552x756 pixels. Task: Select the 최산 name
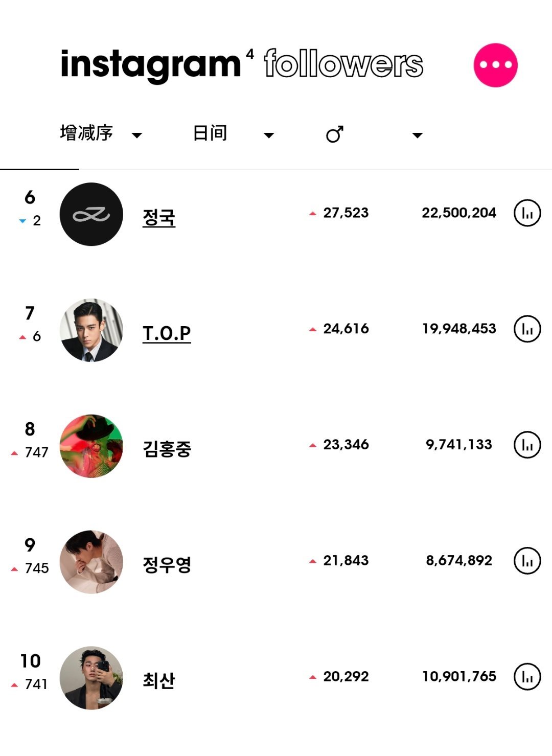[159, 681]
